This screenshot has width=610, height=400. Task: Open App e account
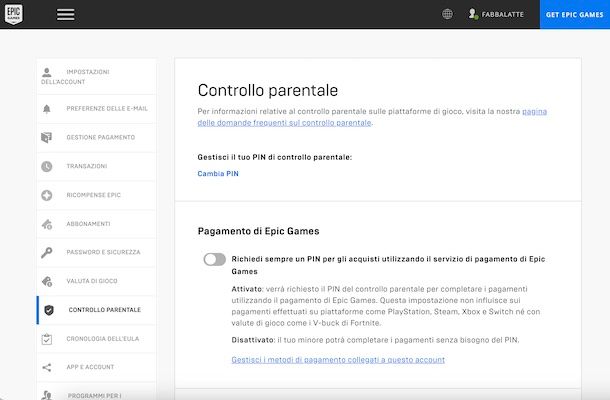[96, 367]
